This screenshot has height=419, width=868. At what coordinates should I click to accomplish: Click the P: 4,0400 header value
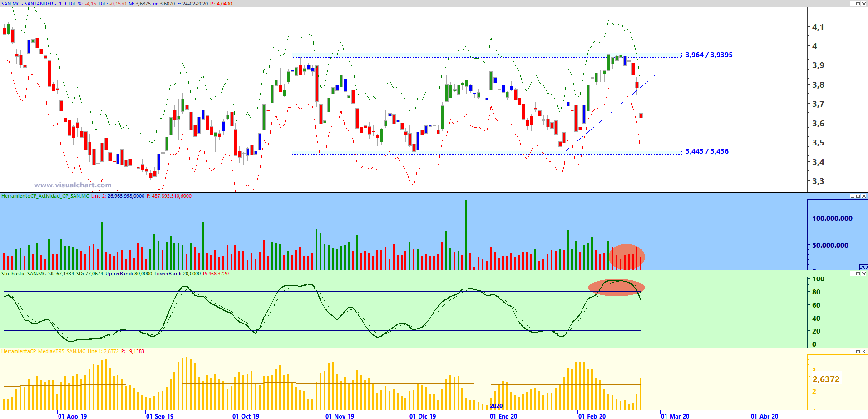click(x=221, y=4)
